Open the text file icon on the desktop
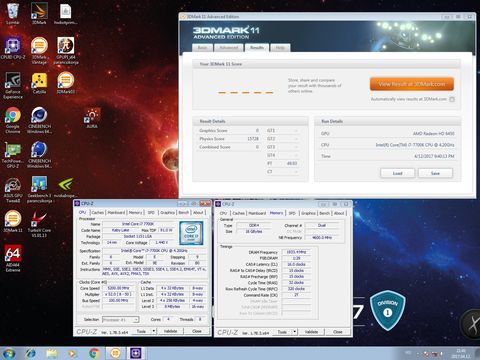The height and width of the screenshot is (360, 480). click(66, 13)
